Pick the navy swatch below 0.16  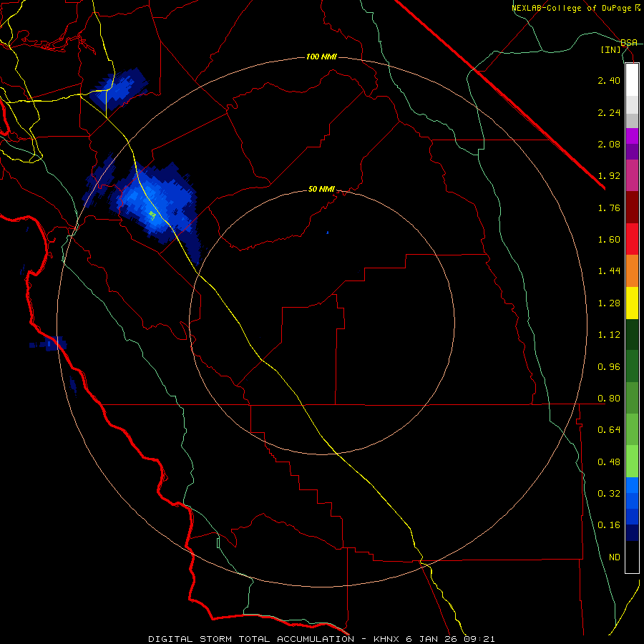point(632,532)
